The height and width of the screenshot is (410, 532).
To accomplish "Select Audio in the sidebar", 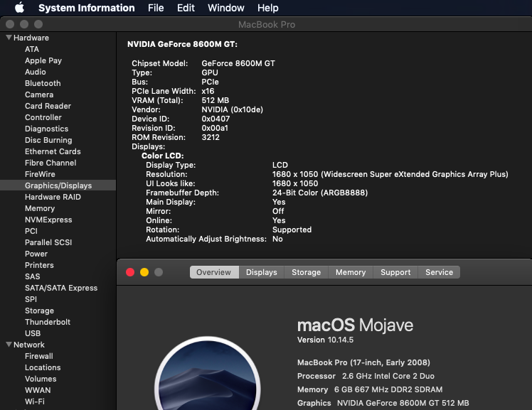I will 36,72.
